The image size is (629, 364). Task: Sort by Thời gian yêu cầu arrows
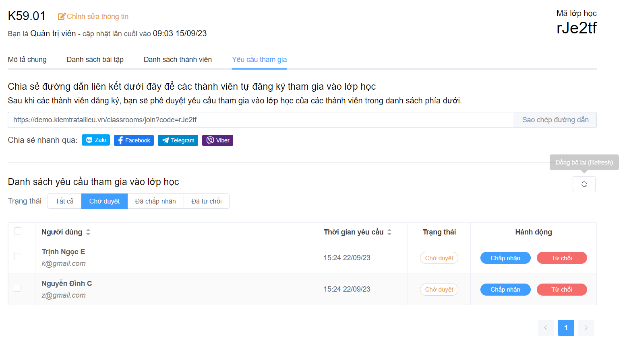tap(389, 232)
